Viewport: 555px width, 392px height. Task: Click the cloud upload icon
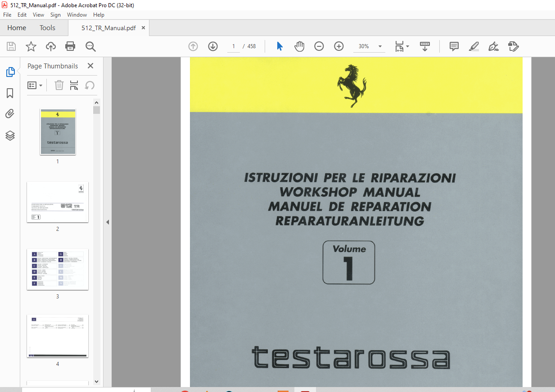[51, 46]
